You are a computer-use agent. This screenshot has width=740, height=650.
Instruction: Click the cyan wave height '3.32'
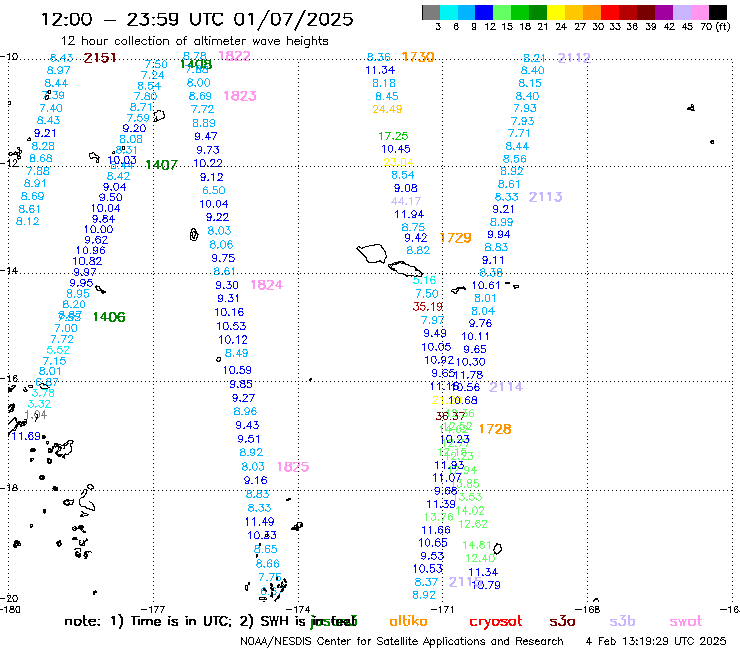[x=39, y=404]
